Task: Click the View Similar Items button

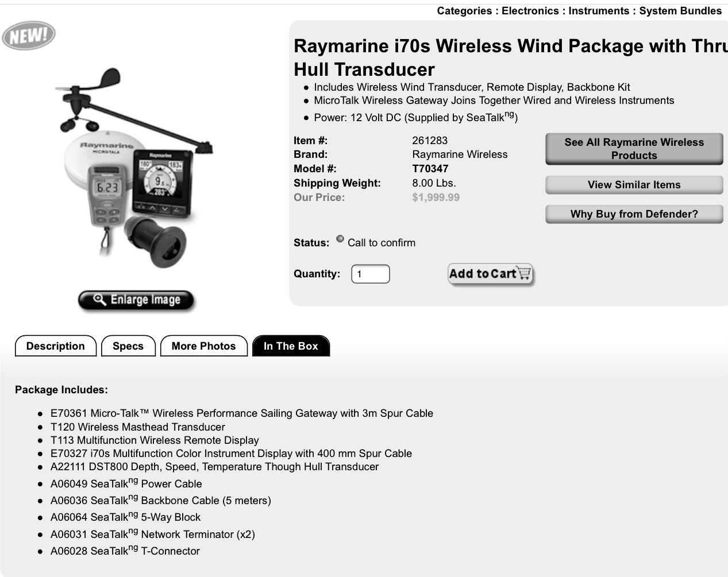Action: click(634, 185)
